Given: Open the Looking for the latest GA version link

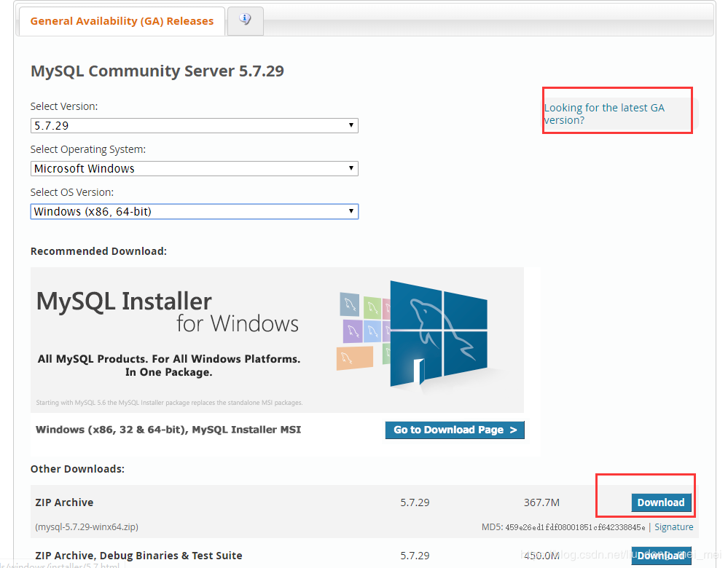Looking at the screenshot, I should pyautogui.click(x=604, y=114).
